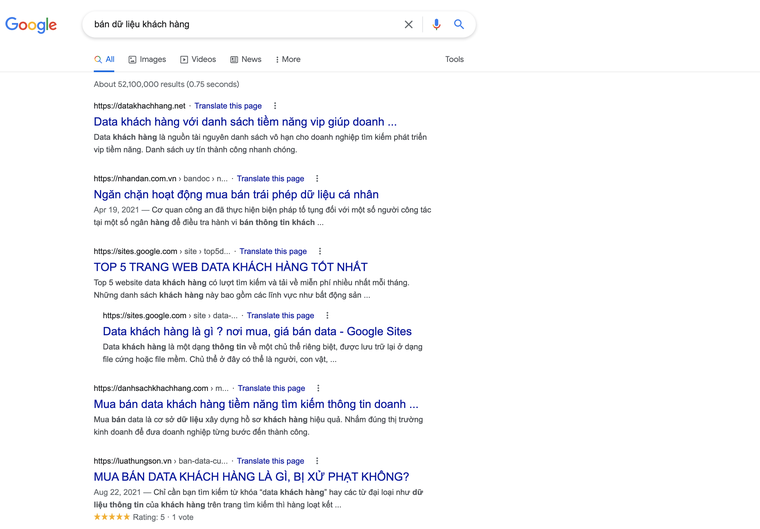
Task: Click inside the search input field
Action: point(240,24)
